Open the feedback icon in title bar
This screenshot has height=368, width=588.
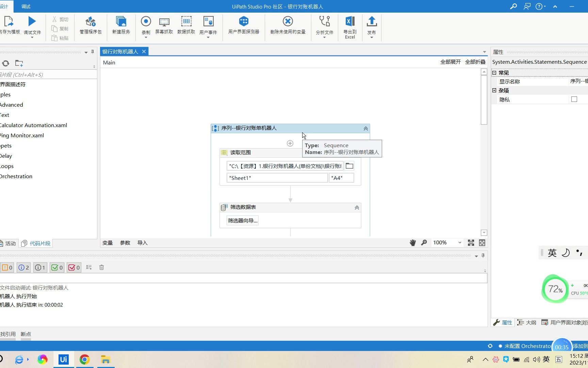click(527, 6)
